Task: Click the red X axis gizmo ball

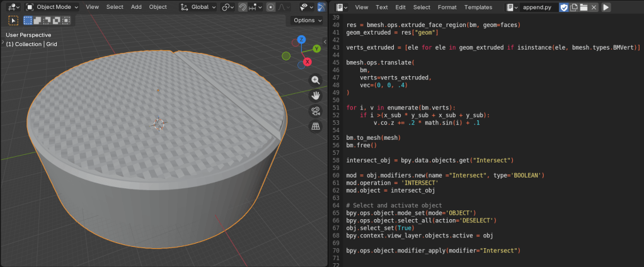Action: [x=307, y=62]
